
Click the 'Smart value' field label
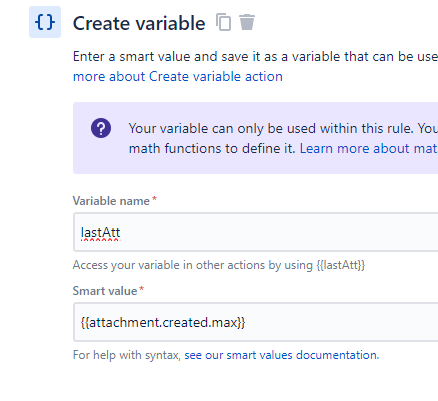[x=105, y=291]
